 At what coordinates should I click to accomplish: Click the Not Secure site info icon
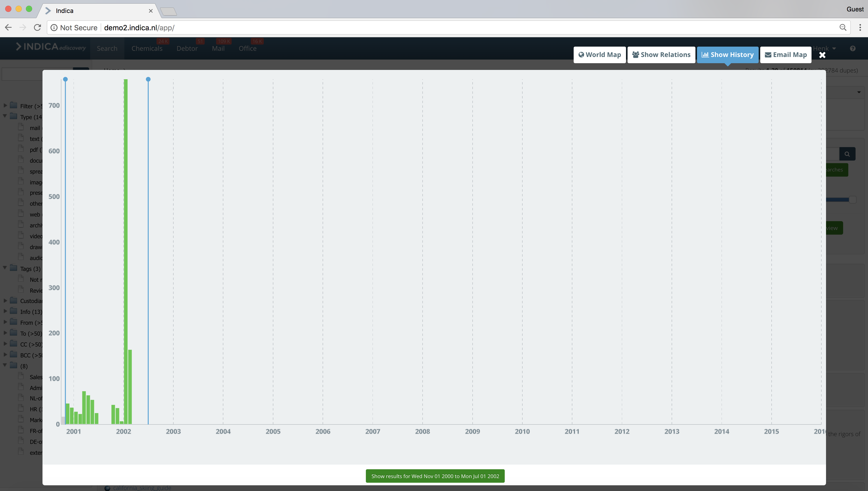pos(54,28)
